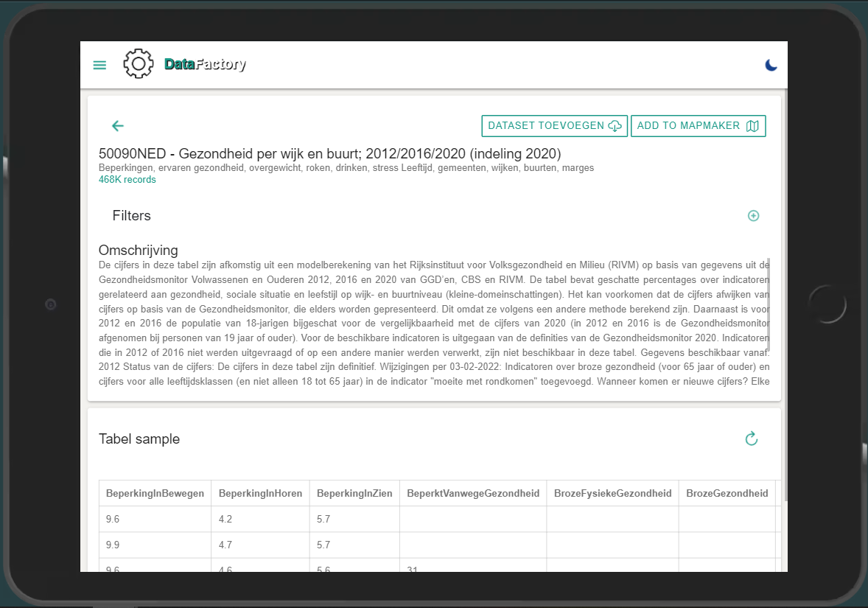Toggle dark mode with moon icon

coord(771,65)
